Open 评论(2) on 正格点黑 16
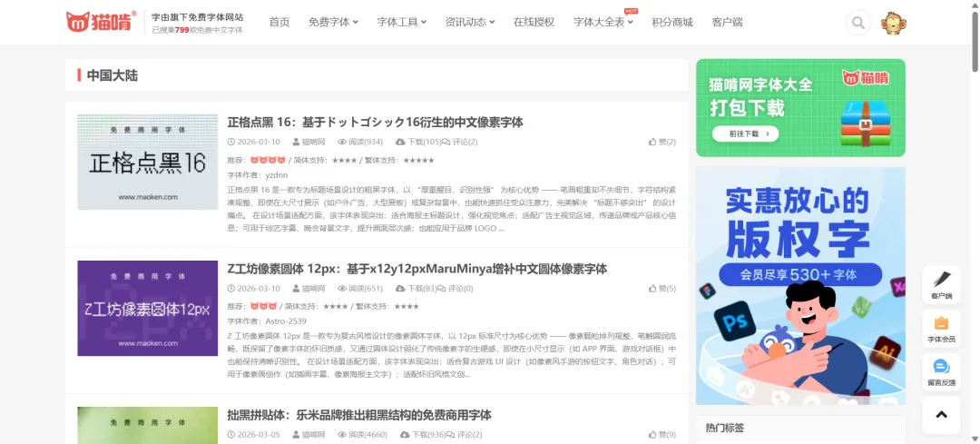 click(460, 142)
